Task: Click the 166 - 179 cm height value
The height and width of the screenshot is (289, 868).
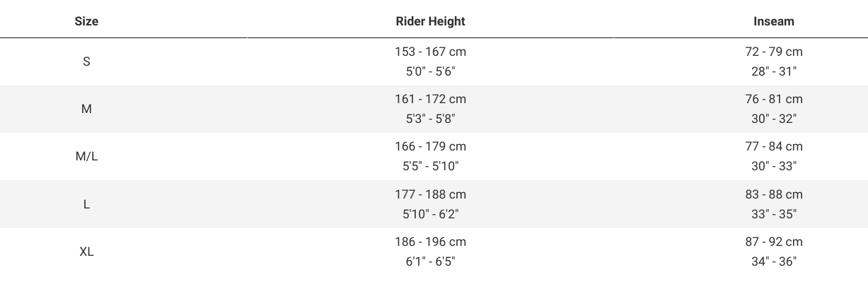Action: coord(430,146)
